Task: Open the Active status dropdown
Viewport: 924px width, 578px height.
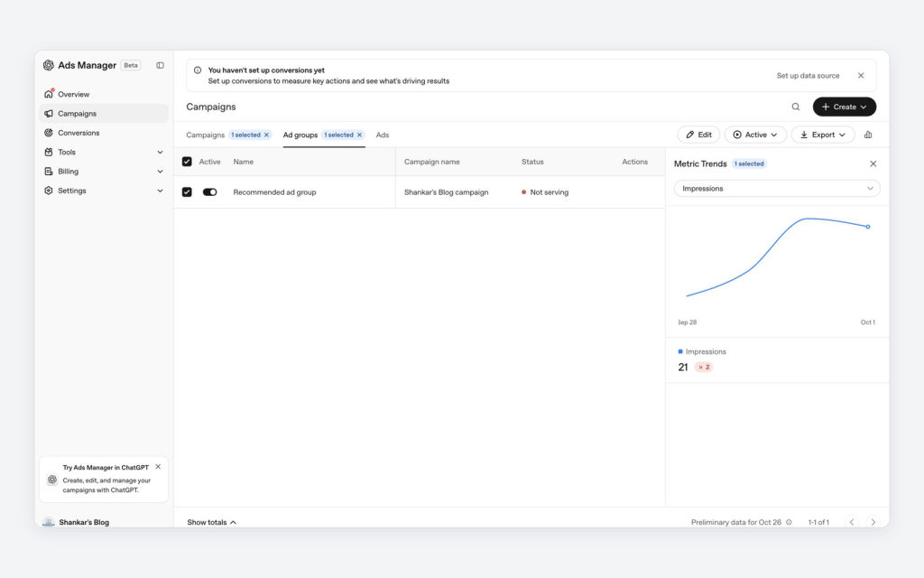Action: coord(755,135)
